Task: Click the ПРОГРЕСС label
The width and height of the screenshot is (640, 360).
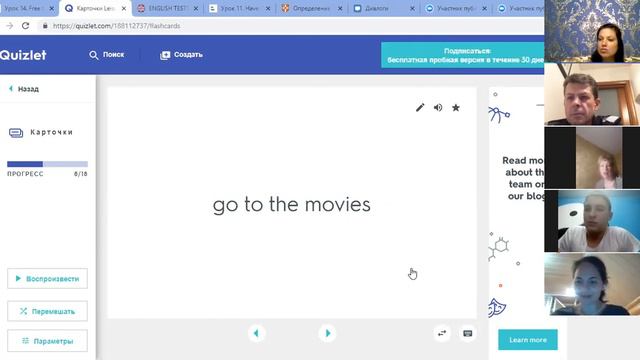Action: (25, 174)
